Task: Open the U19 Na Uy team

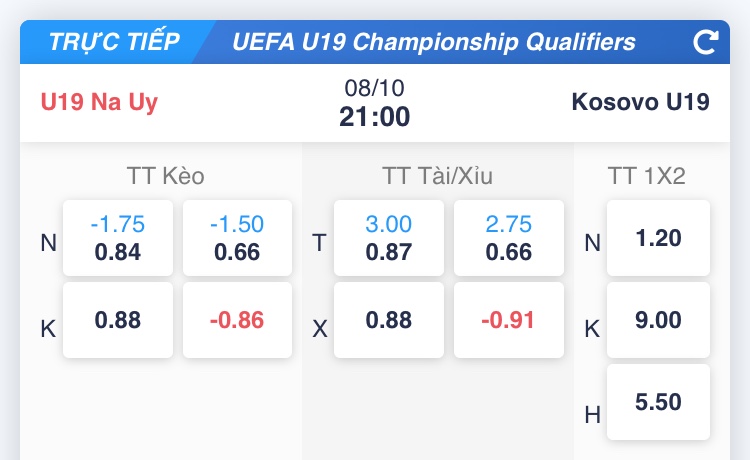Action: pyautogui.click(x=99, y=102)
